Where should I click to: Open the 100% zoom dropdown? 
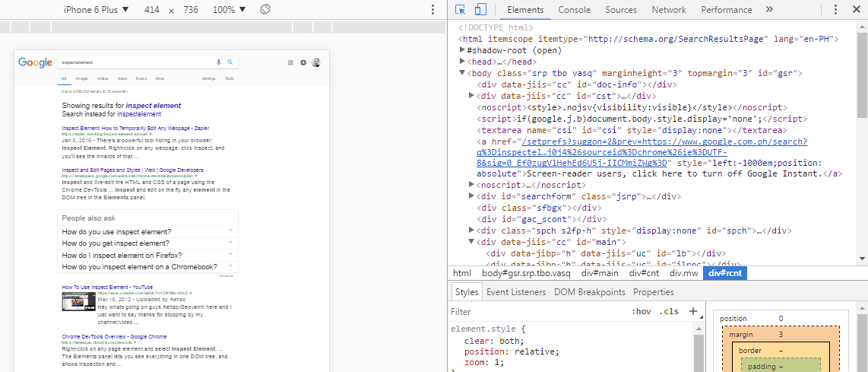click(230, 9)
